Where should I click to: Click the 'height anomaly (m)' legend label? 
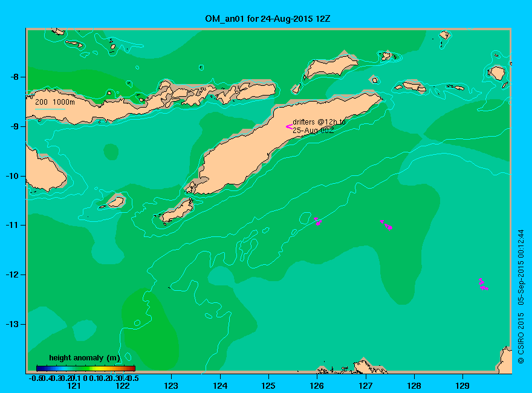85,358
